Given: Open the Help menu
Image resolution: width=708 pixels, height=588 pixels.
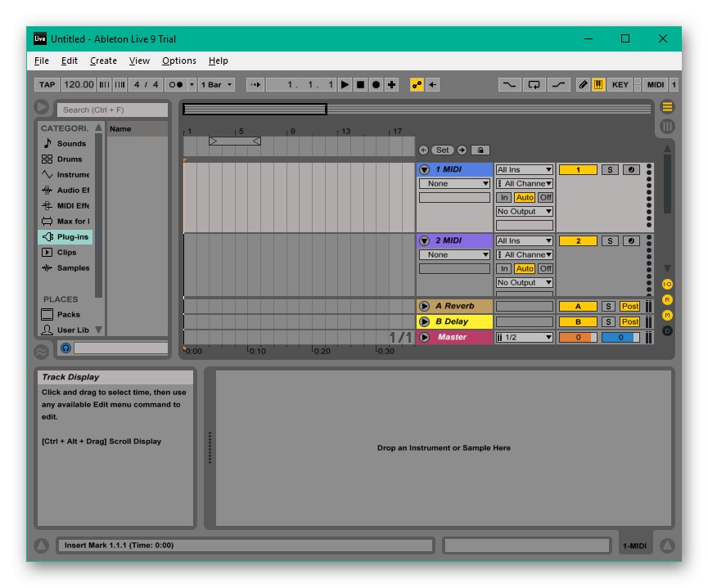Looking at the screenshot, I should pyautogui.click(x=218, y=61).
